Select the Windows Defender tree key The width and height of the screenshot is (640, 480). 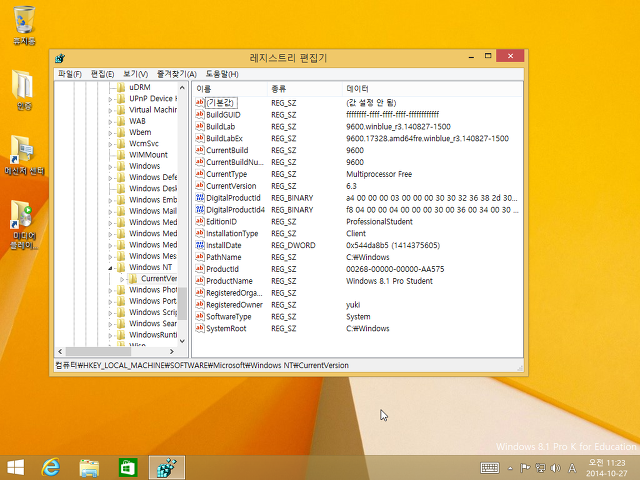pos(153,177)
